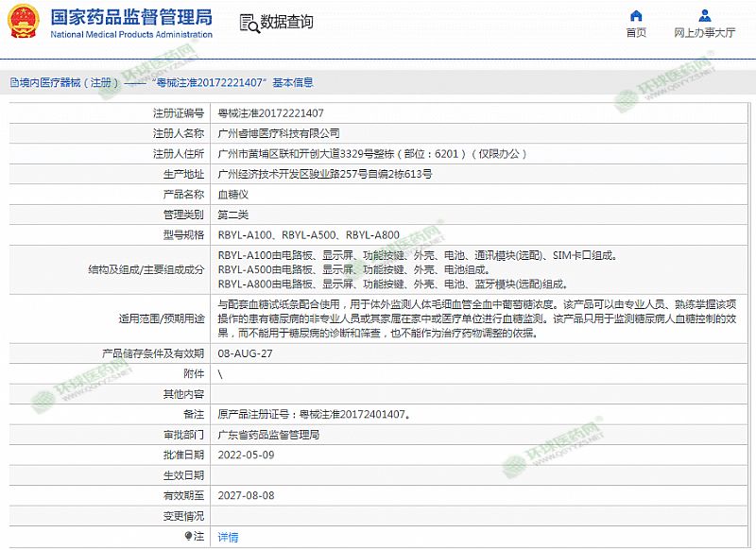Click the 网上办事大厅 person icon
This screenshot has width=756, height=550.
click(704, 15)
